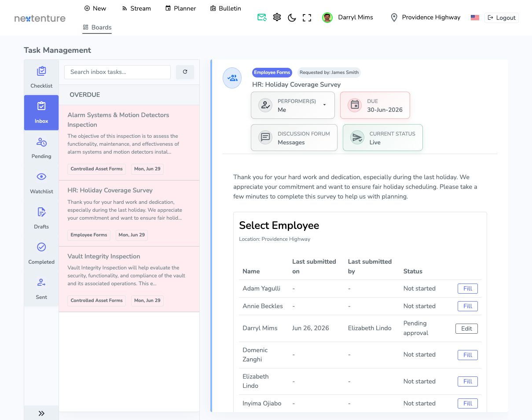Click the Employee Forms blue tag
Viewport: 532px width, 420px height.
pyautogui.click(x=272, y=72)
